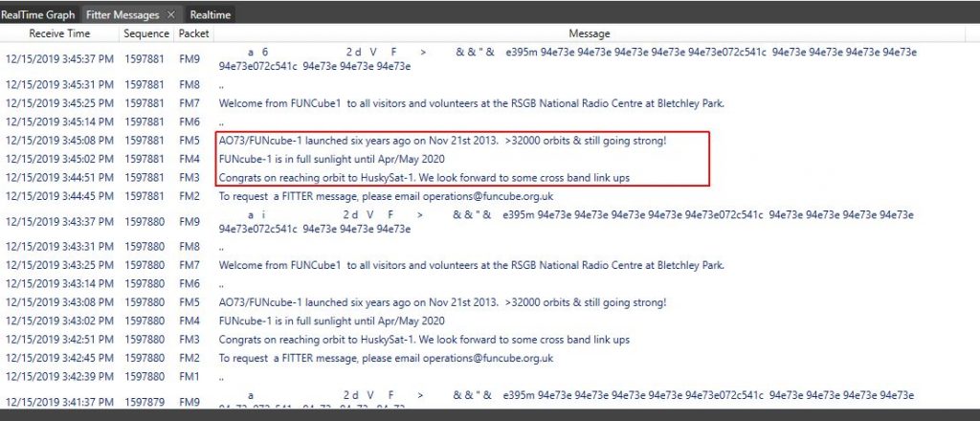Screen dimensions: 980x421
Task: Select the hex data message at 3:45:37 PM
Action: coord(568,59)
